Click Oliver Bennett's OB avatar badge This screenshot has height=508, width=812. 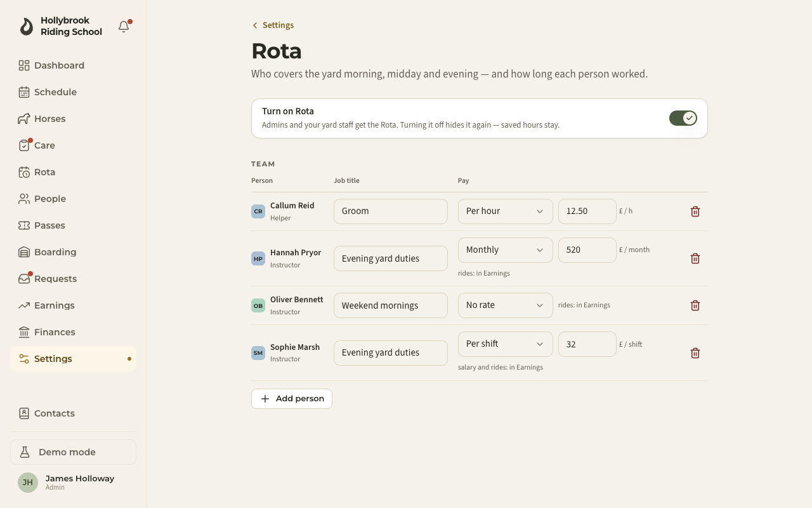click(x=258, y=305)
